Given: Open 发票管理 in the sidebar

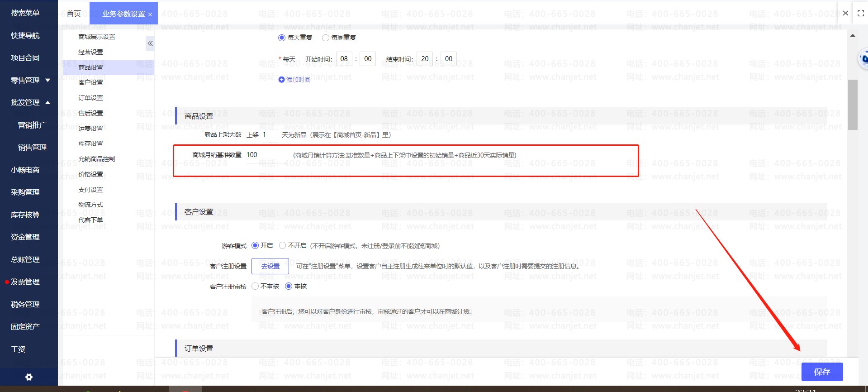Looking at the screenshot, I should click(25, 282).
